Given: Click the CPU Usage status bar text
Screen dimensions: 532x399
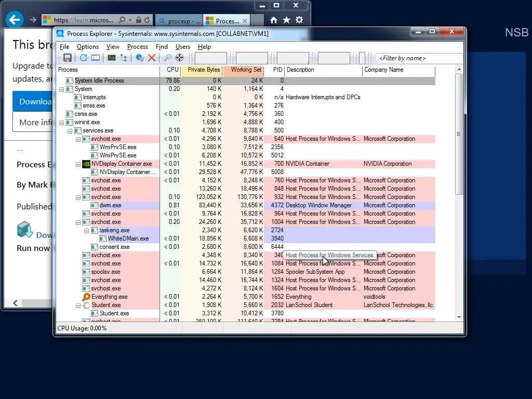Looking at the screenshot, I should (x=82, y=328).
